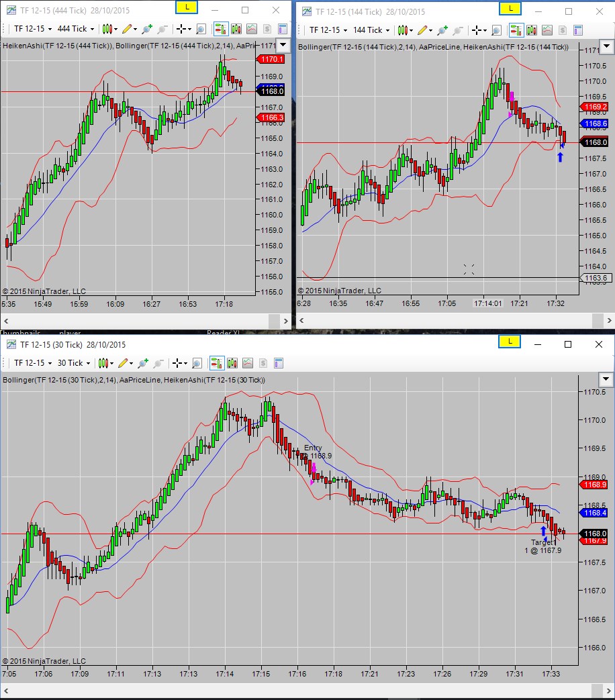The image size is (615, 700).
Task: Toggle Data Box magnifier in 444 Tick window
Action: pos(201,29)
